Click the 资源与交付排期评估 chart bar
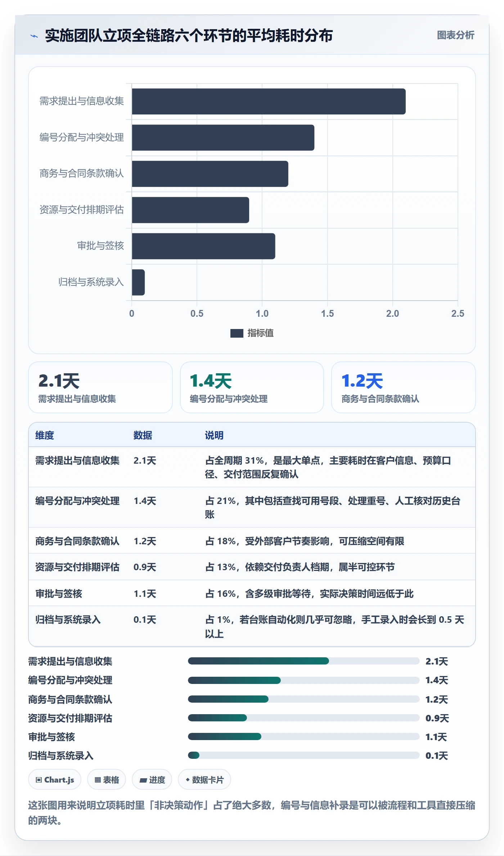504x856 pixels. pos(190,210)
